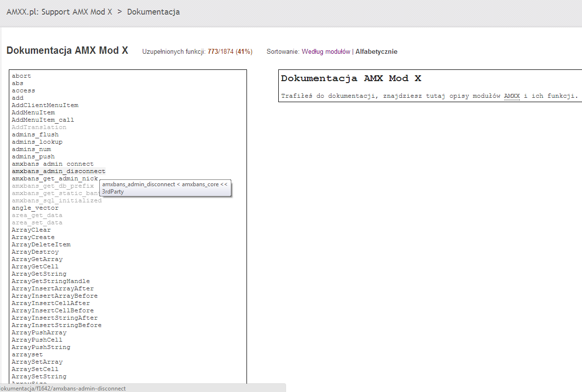Screen dimensions: 582x392
Task: Open ArraySetString documentation
Action: pyautogui.click(x=39, y=377)
